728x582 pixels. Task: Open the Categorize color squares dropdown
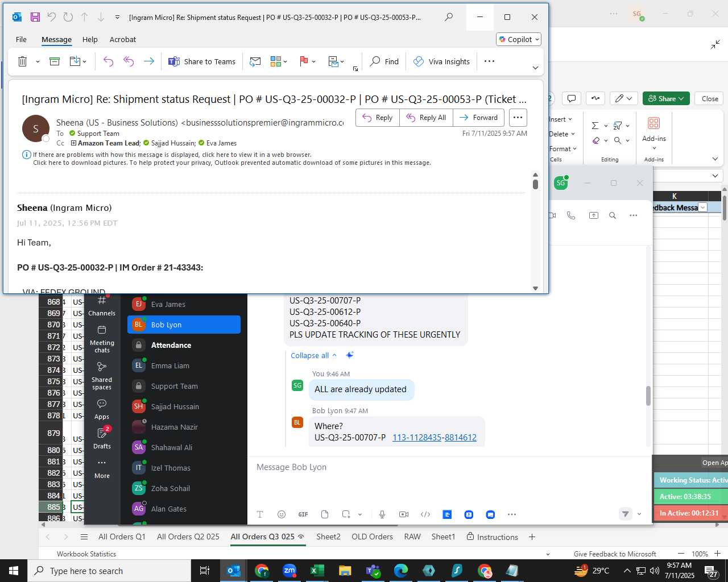(x=279, y=61)
